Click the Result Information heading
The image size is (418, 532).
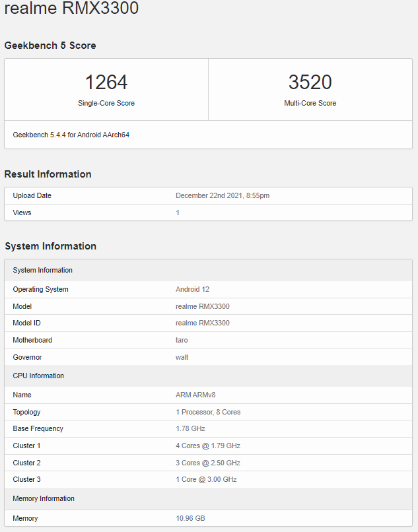48,174
